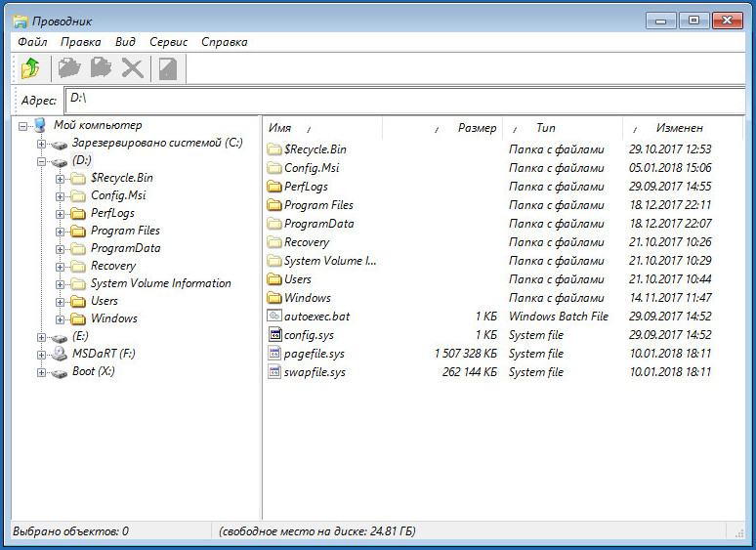Sort by the Изменен column header
The height and width of the screenshot is (550, 756).
(683, 128)
